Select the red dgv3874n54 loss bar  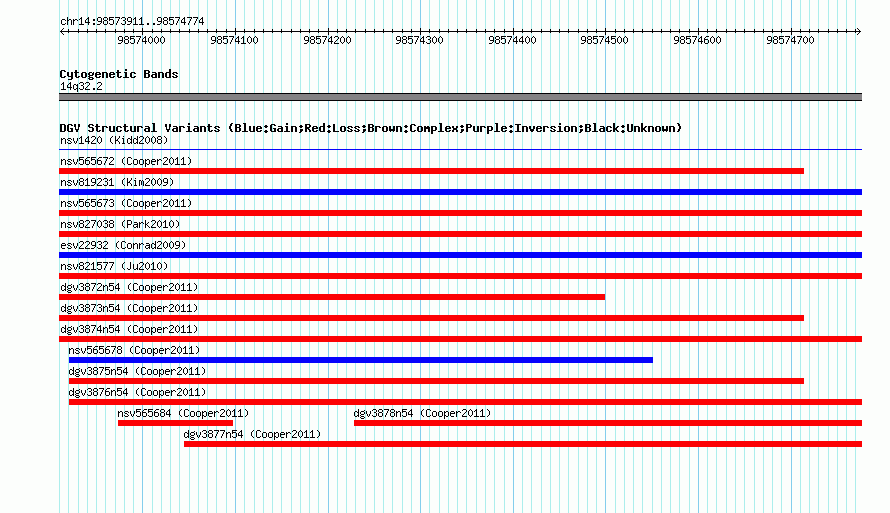click(460, 339)
